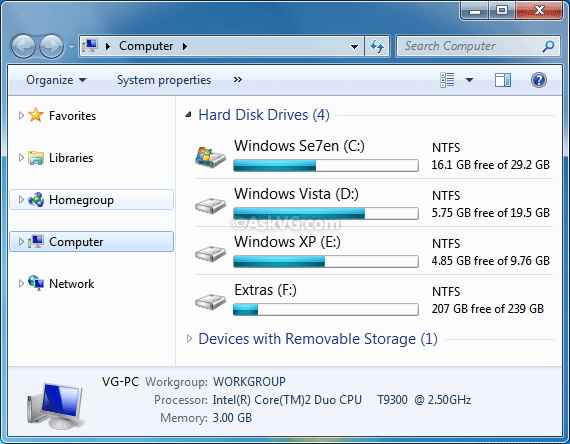Collapse the Hard Disk Drives group
The height and width of the screenshot is (444, 570).
188,115
